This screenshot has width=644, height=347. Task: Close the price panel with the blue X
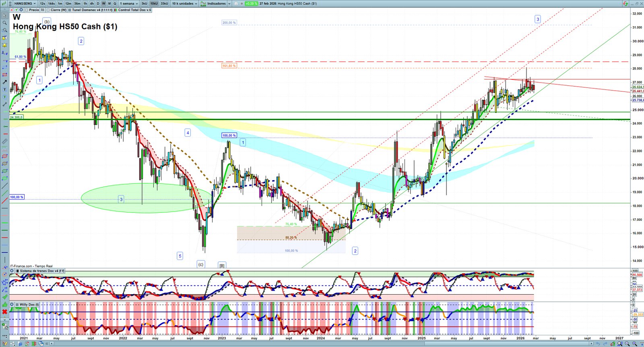[21, 10]
